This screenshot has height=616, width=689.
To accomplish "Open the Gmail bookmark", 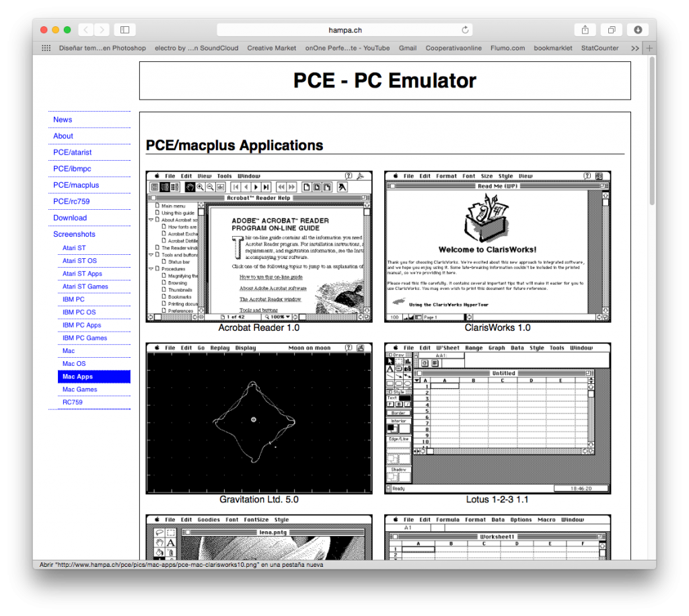I will (407, 48).
